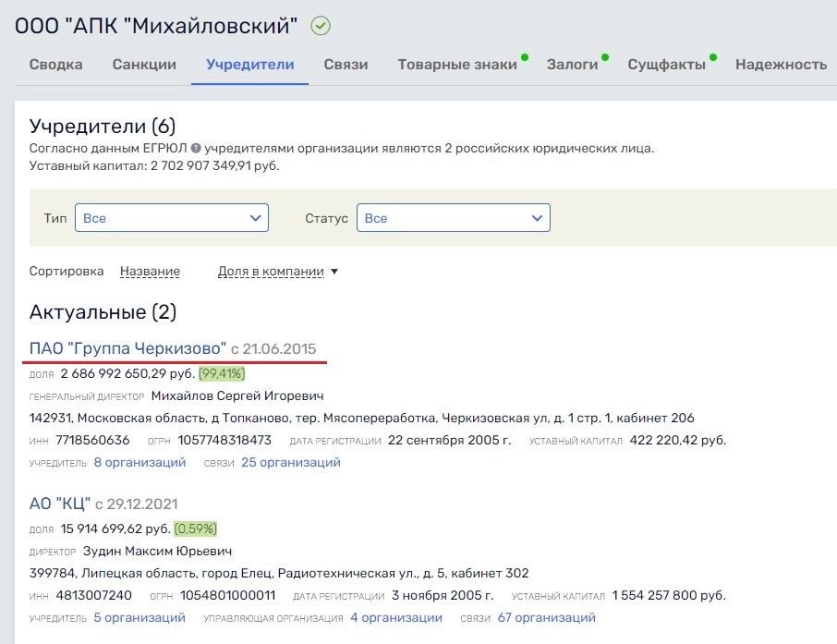Expand the Тип dropdown filter

[171, 218]
